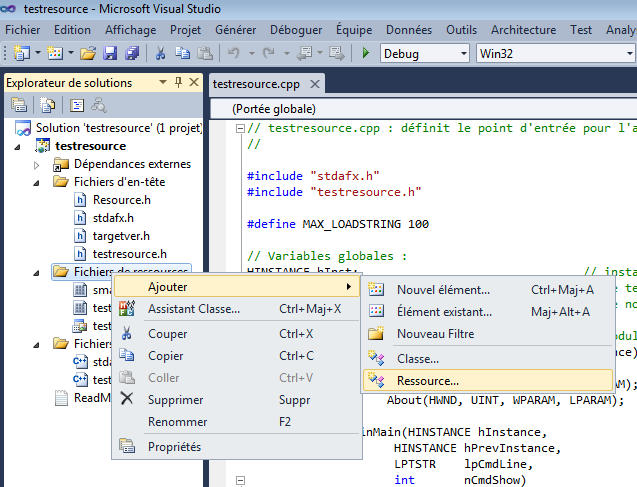Pin the Explorateur de solutions panel
Viewport: 637px width, 487px height.
click(178, 82)
